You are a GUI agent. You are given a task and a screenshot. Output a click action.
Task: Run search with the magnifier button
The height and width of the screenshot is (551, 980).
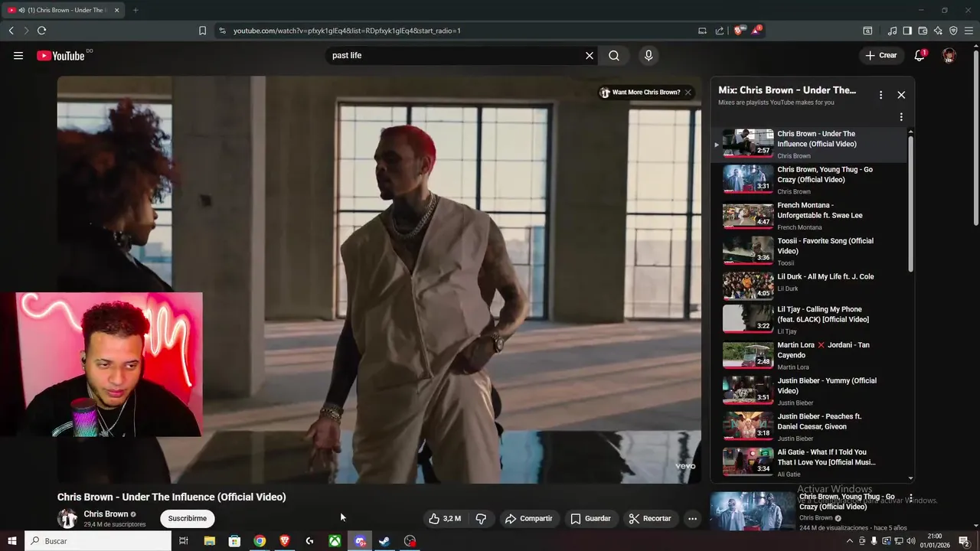[x=614, y=55]
